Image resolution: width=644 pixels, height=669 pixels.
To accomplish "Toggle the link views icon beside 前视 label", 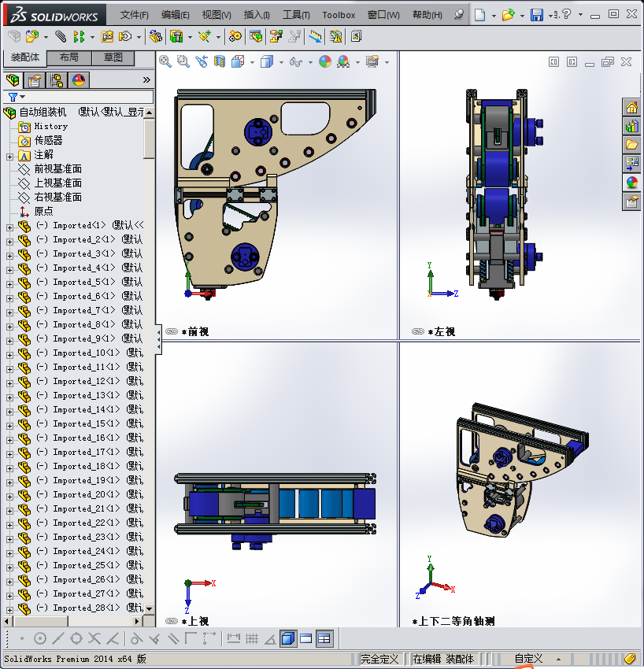I will point(172,331).
